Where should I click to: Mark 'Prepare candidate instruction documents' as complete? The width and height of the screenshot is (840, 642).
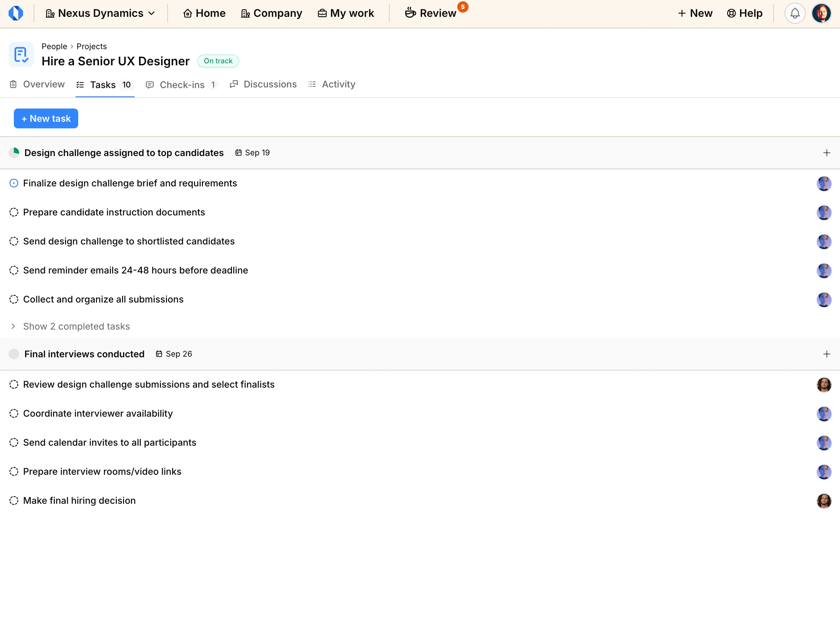pos(14,212)
